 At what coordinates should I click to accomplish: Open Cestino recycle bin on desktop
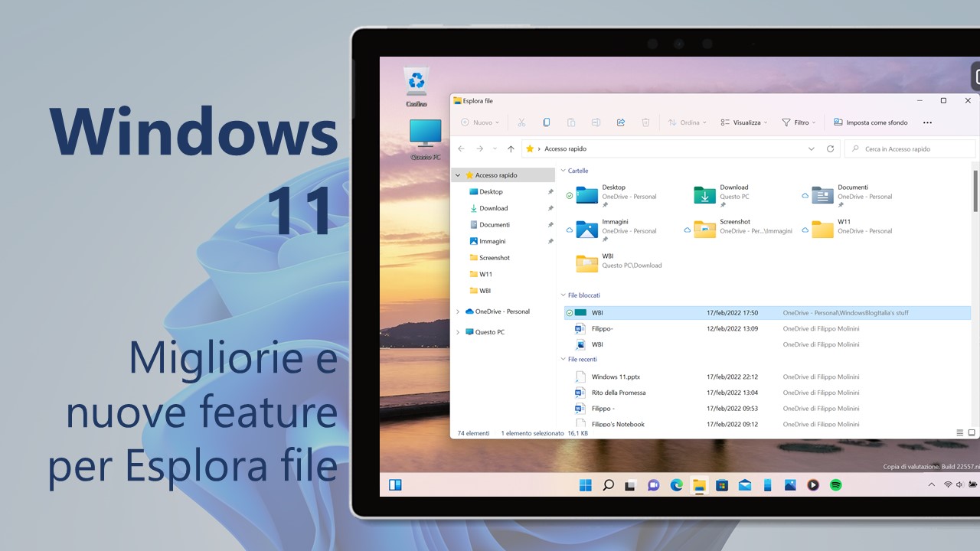[x=416, y=86]
